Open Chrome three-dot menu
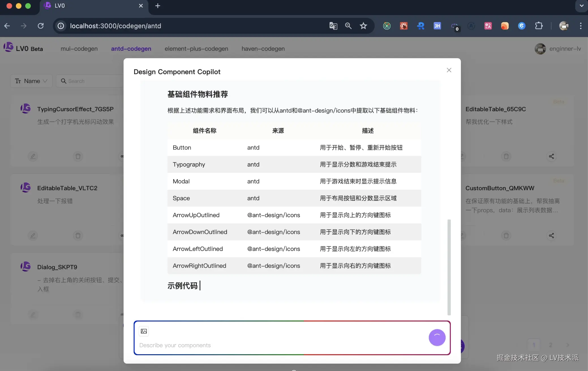The width and height of the screenshot is (588, 371). pos(580,26)
